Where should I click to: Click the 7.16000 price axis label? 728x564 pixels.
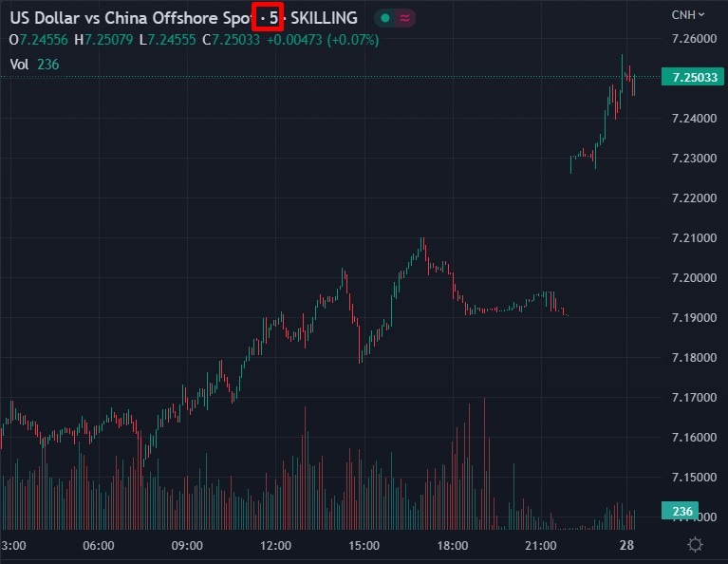point(694,438)
